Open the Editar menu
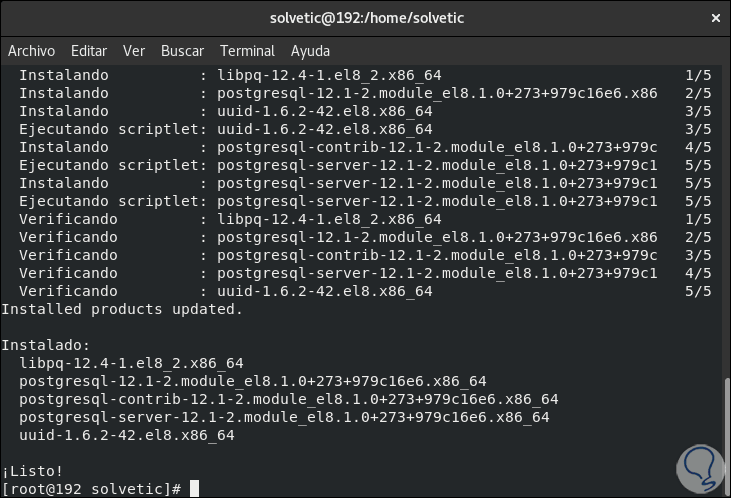 click(89, 51)
